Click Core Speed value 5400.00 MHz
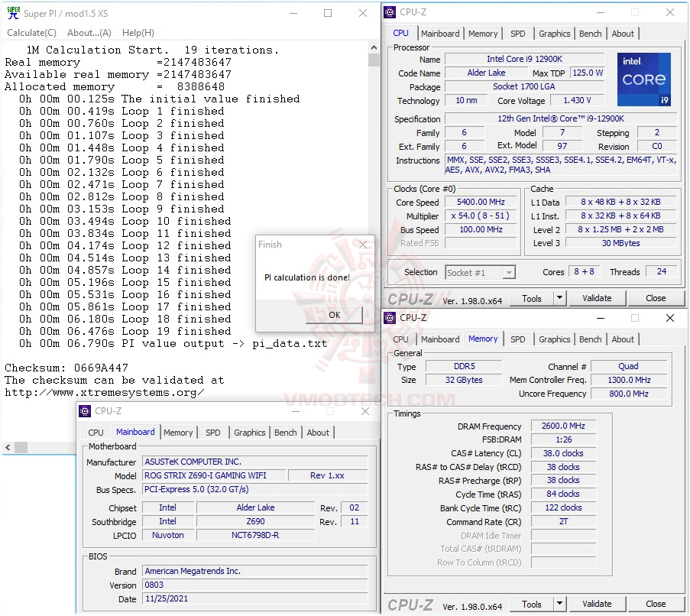This screenshot has width=690, height=616. coord(481,202)
